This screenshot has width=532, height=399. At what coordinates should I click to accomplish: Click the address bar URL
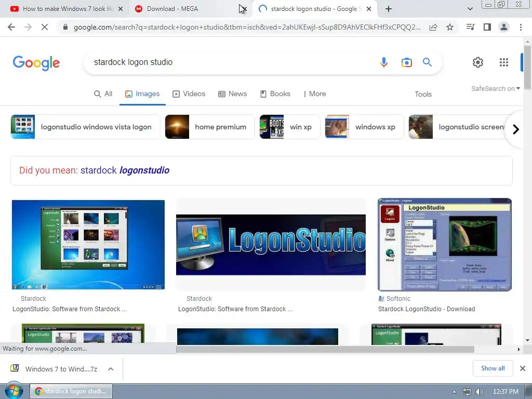tap(247, 27)
